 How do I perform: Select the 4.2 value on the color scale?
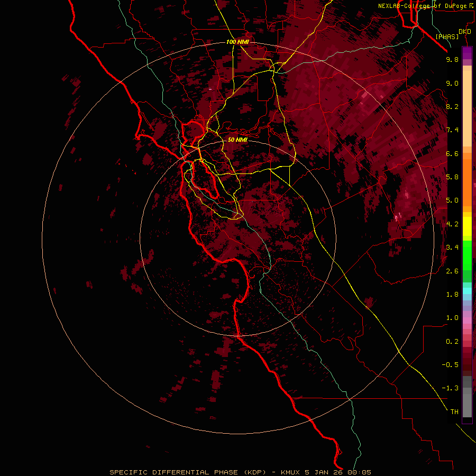(x=452, y=224)
